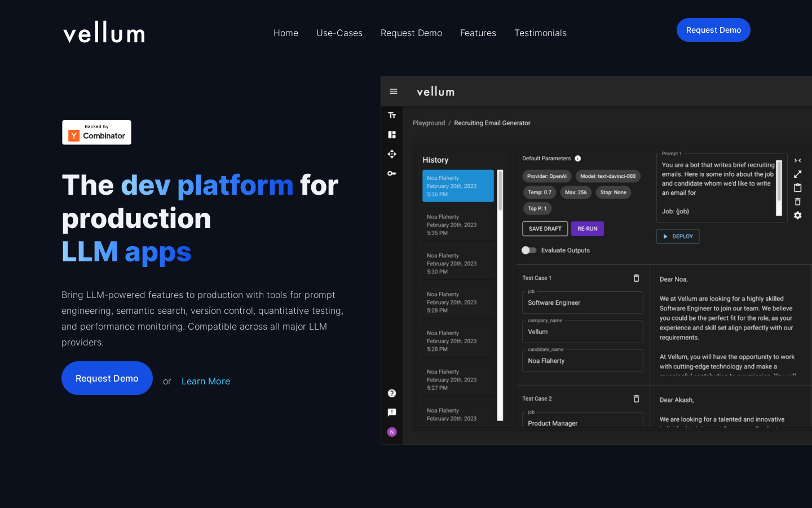The image size is (812, 508).
Task: Select the move tool icon in the sidebar
Action: pyautogui.click(x=392, y=154)
